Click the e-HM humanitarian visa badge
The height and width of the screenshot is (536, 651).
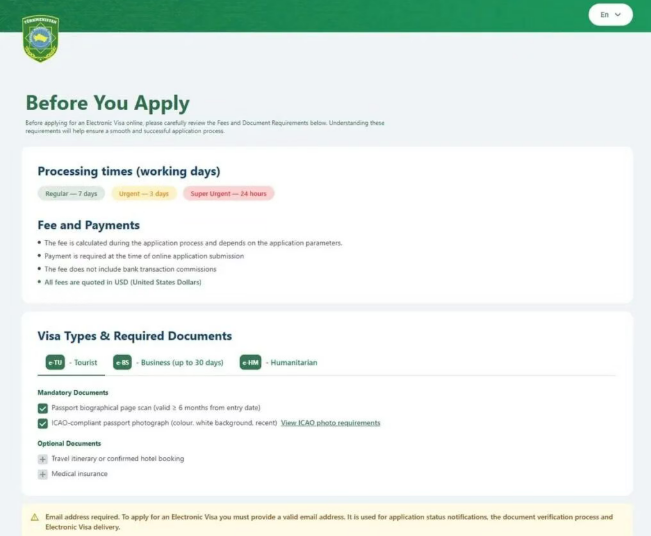[250, 362]
